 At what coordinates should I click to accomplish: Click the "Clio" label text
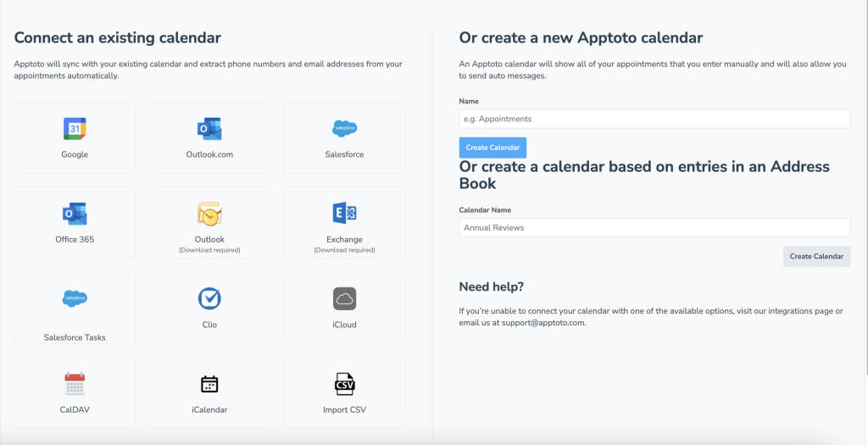click(209, 325)
